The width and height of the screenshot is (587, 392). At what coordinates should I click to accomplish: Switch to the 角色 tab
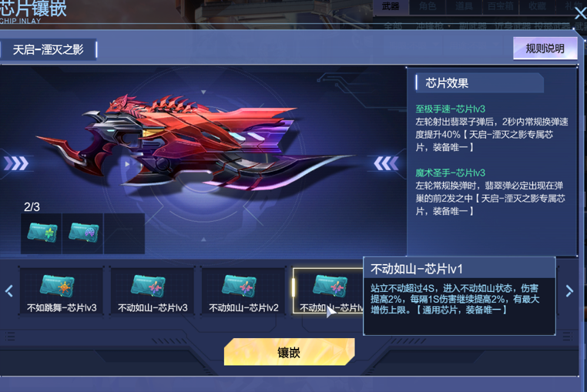tap(427, 6)
